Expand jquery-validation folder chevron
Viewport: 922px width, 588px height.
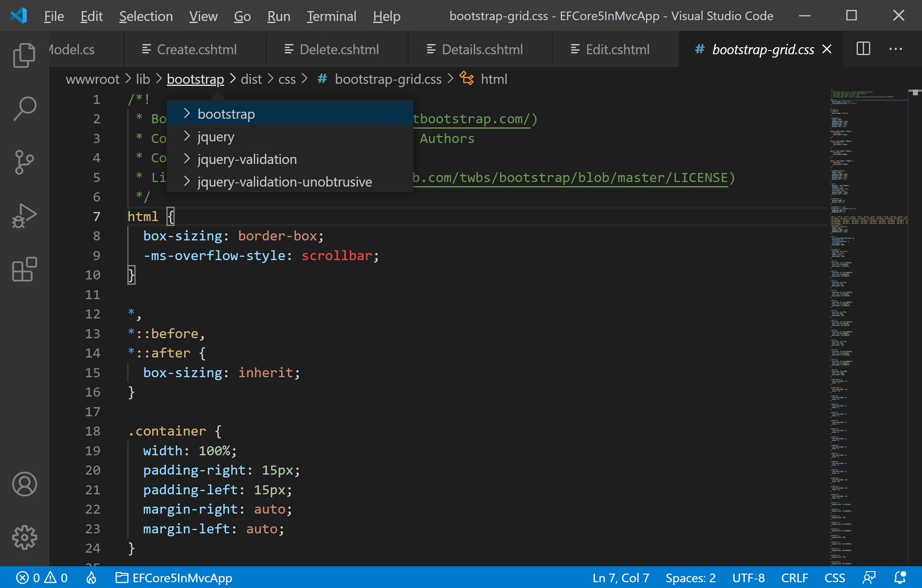pos(187,159)
